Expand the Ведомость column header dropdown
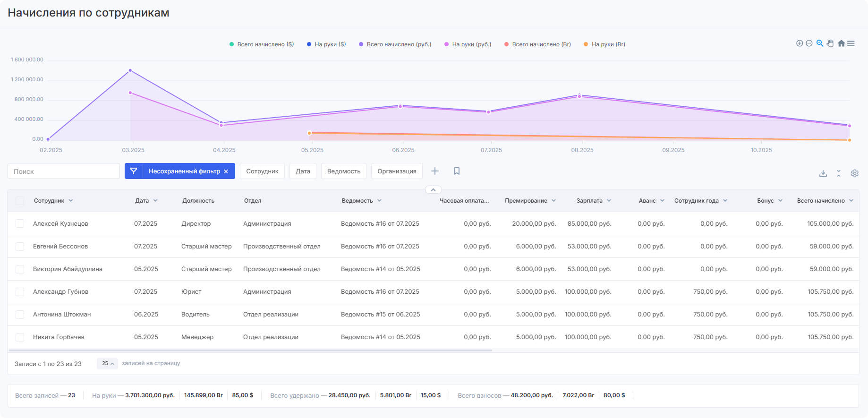 point(379,201)
